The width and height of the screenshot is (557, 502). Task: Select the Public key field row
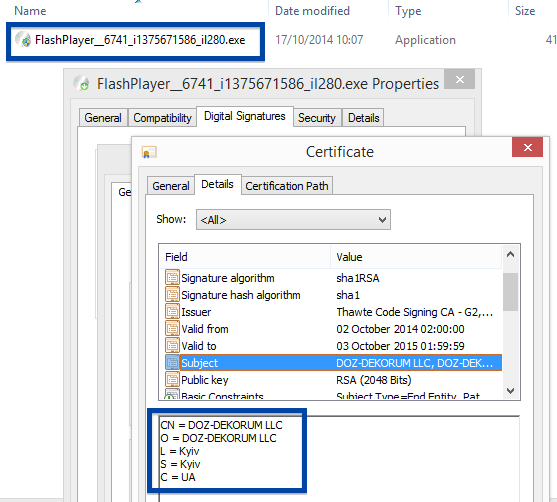pyautogui.click(x=333, y=380)
